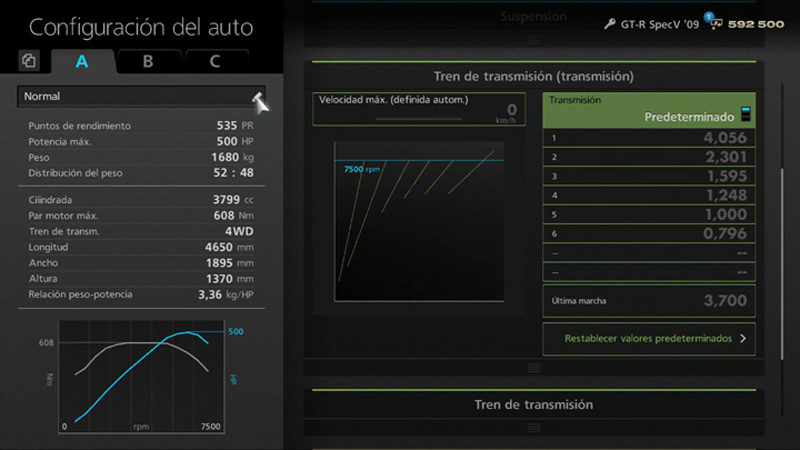800x450 pixels.
Task: Click the pencil edit icon beside Normal
Action: point(258,99)
